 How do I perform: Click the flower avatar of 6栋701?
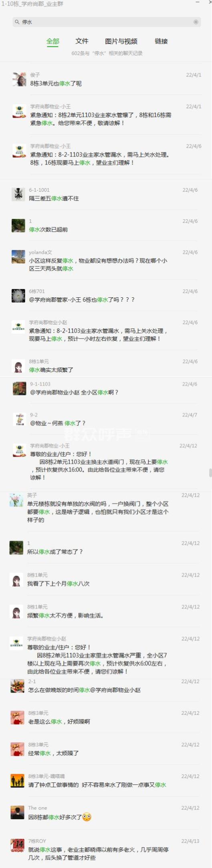18,295
